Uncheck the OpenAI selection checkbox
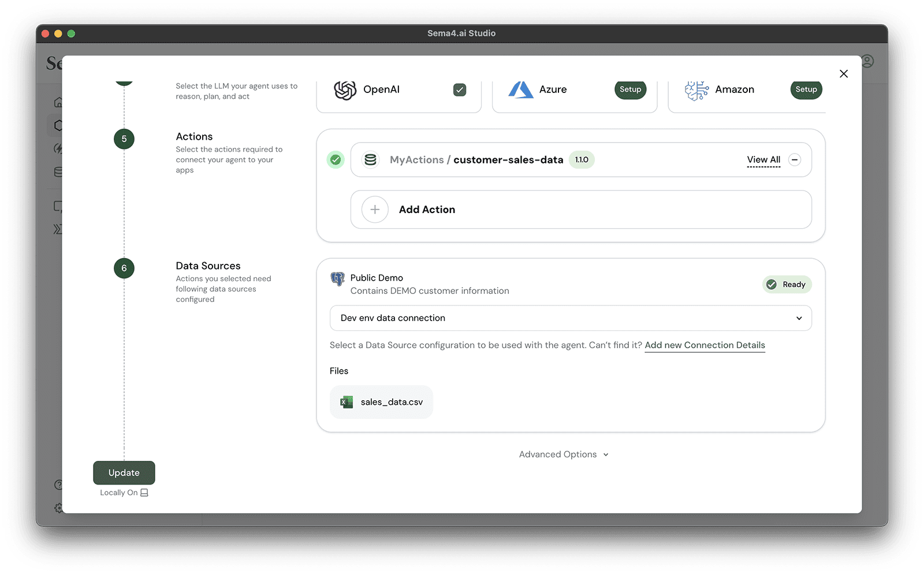924x574 pixels. [460, 90]
